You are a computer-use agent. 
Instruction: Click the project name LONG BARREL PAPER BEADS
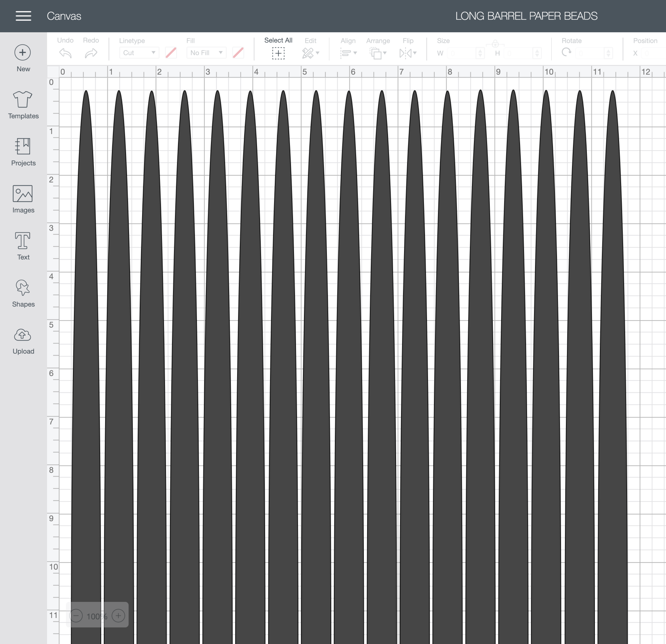pos(526,16)
